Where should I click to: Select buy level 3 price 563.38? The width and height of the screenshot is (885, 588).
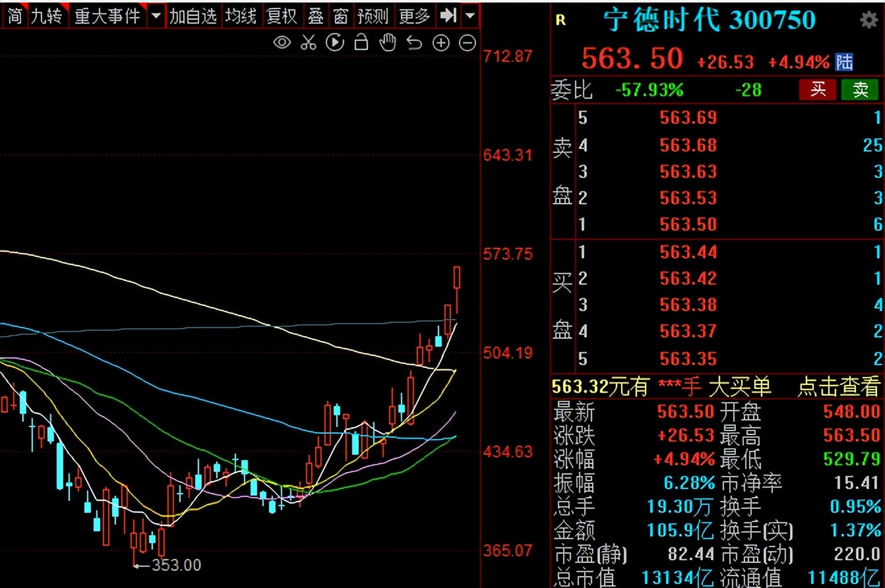(688, 305)
